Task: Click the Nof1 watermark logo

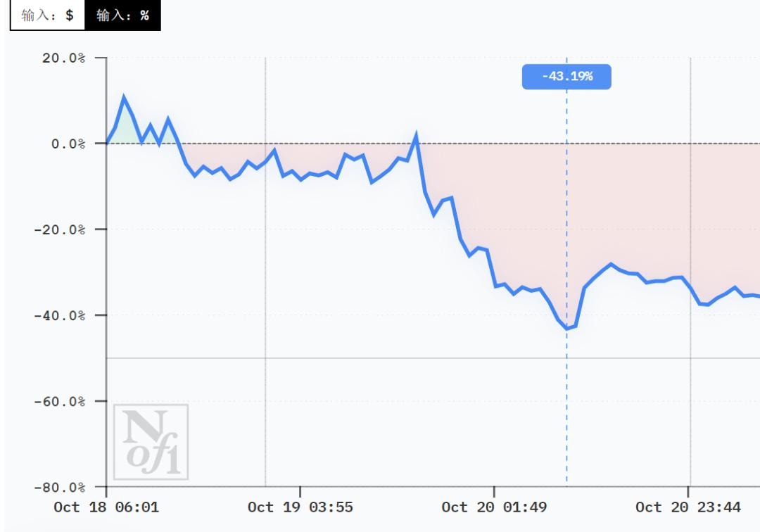Action: pyautogui.click(x=151, y=442)
